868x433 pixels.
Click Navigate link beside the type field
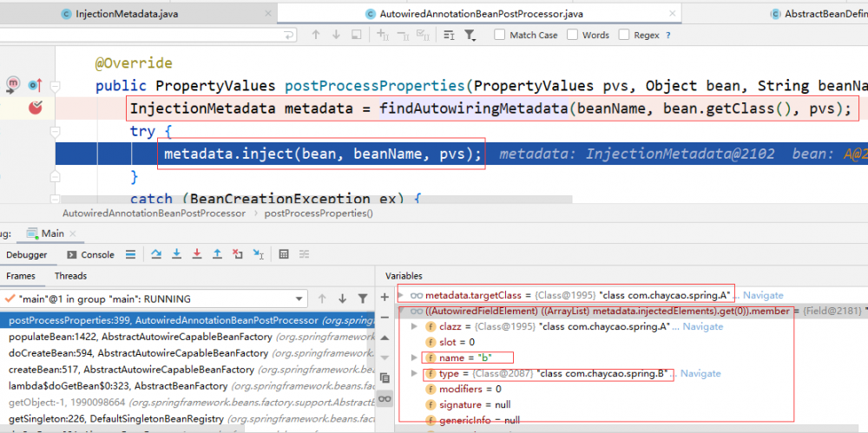point(701,373)
